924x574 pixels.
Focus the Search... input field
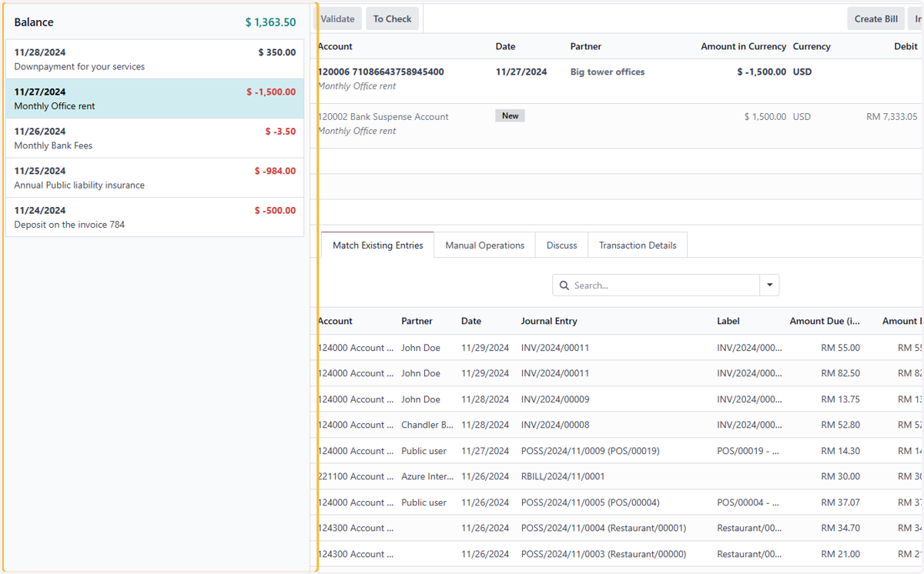click(665, 285)
